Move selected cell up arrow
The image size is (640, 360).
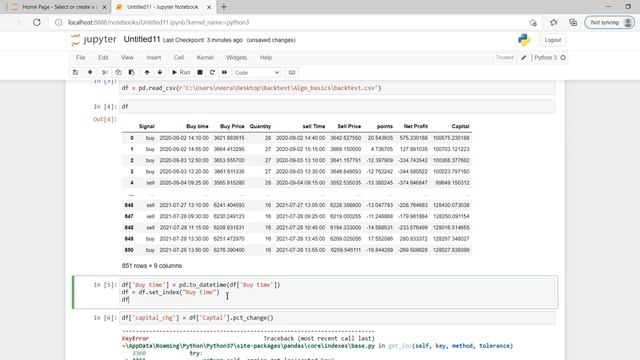(147, 72)
